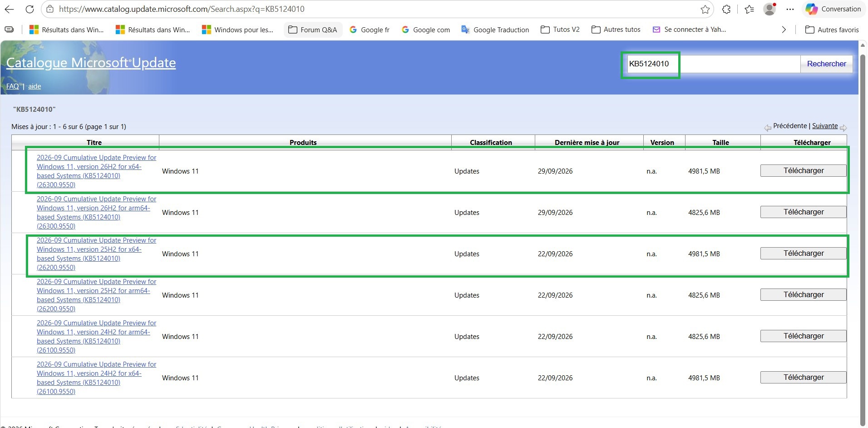This screenshot has height=428, width=868.
Task: Open the aide link
Action: point(35,86)
